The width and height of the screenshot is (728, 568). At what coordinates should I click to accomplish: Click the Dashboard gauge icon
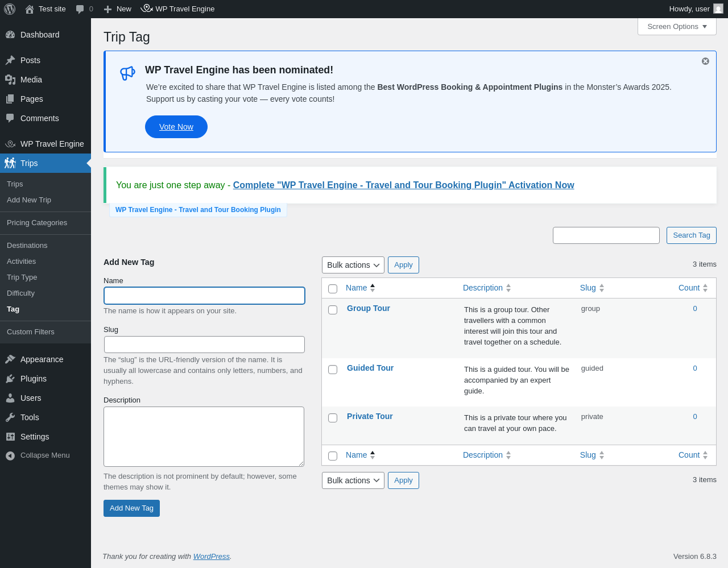10,35
